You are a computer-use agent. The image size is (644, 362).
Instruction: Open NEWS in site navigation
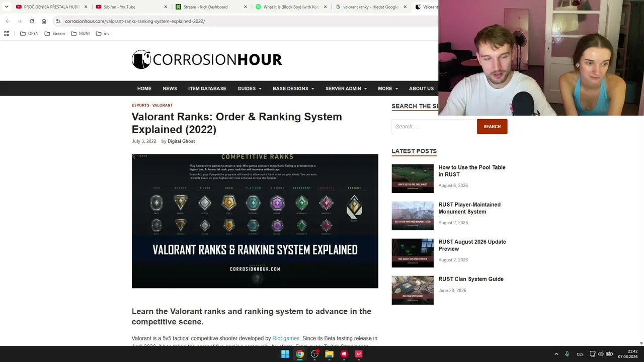(170, 88)
